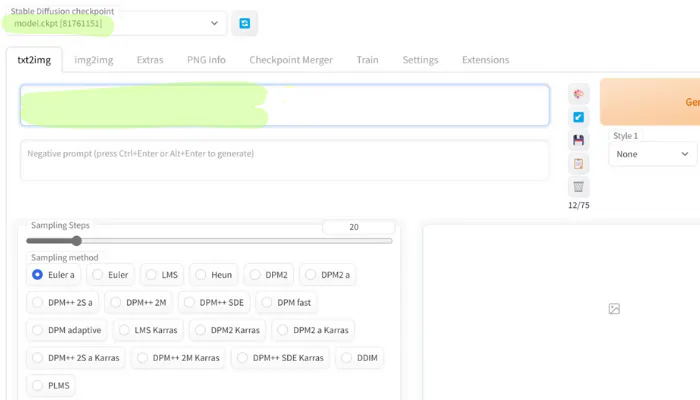Switch to the txt2img tab
Image resolution: width=700 pixels, height=400 pixels.
[34, 60]
